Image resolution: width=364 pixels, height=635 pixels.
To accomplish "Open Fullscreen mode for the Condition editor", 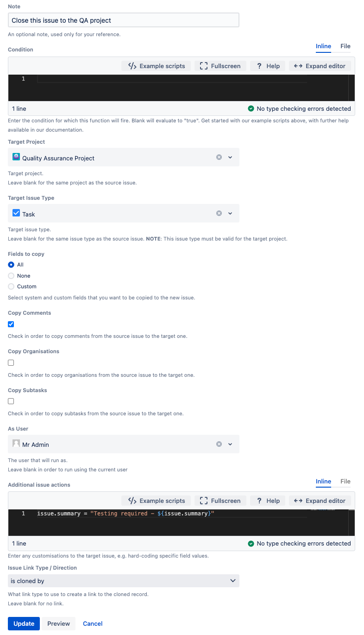I will tap(220, 66).
